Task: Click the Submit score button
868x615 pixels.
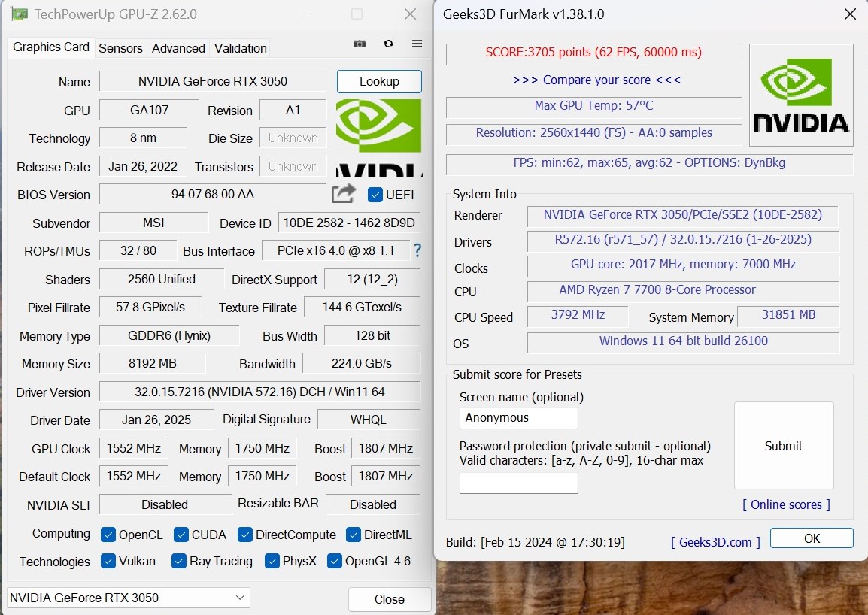Action: point(784,446)
